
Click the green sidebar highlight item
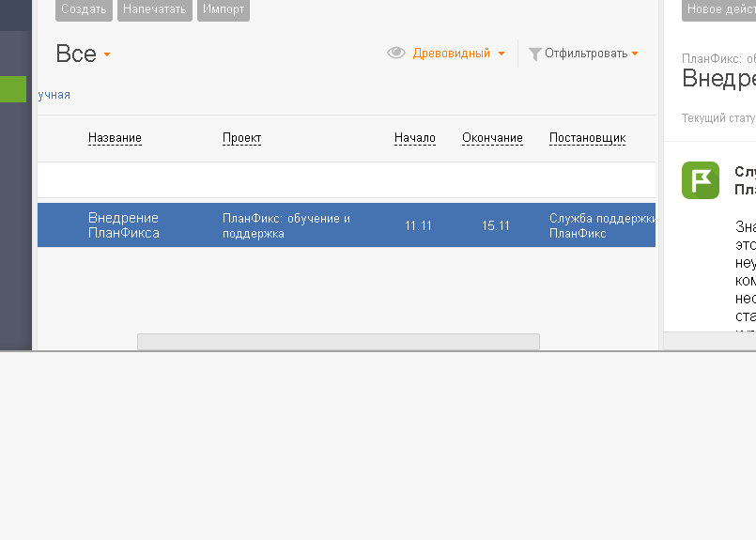pos(13,89)
